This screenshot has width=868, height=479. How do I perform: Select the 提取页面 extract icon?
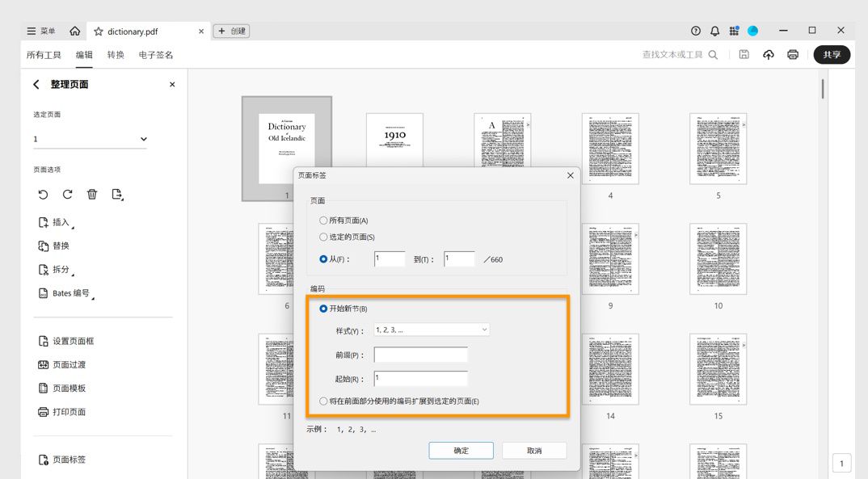(117, 194)
